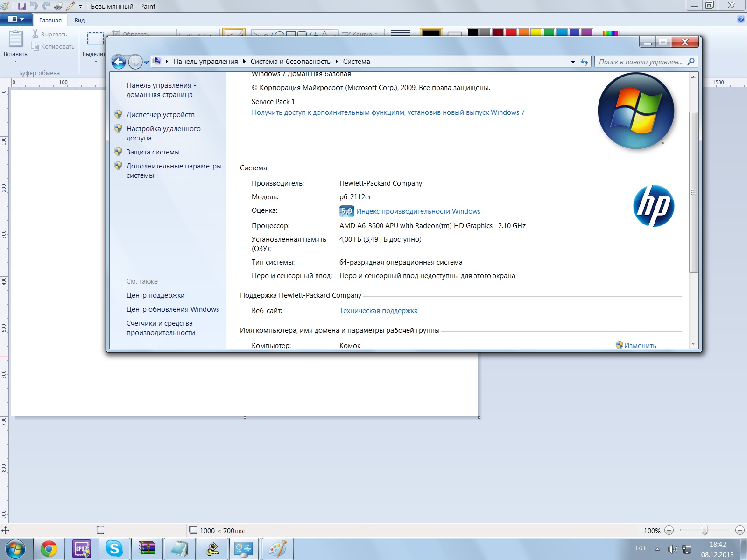The width and height of the screenshot is (747, 560).
Task: Open Настройка удаленного доступа
Action: 163,133
